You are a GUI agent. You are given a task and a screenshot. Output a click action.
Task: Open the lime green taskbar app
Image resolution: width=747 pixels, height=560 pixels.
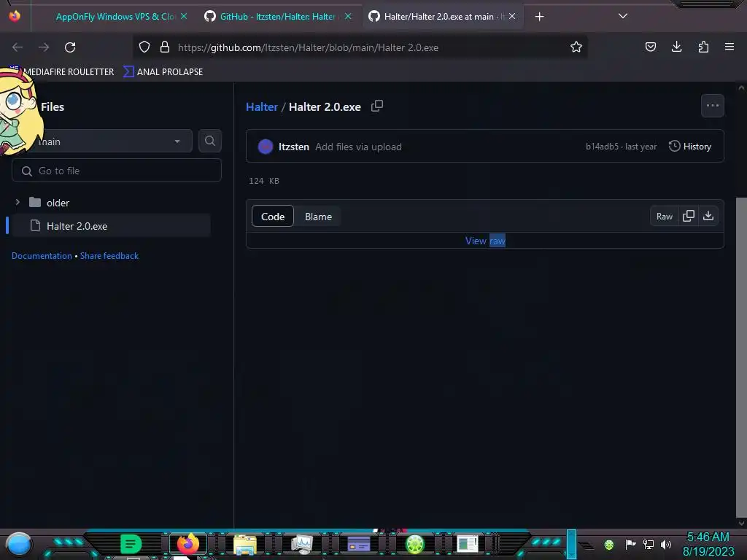(415, 544)
